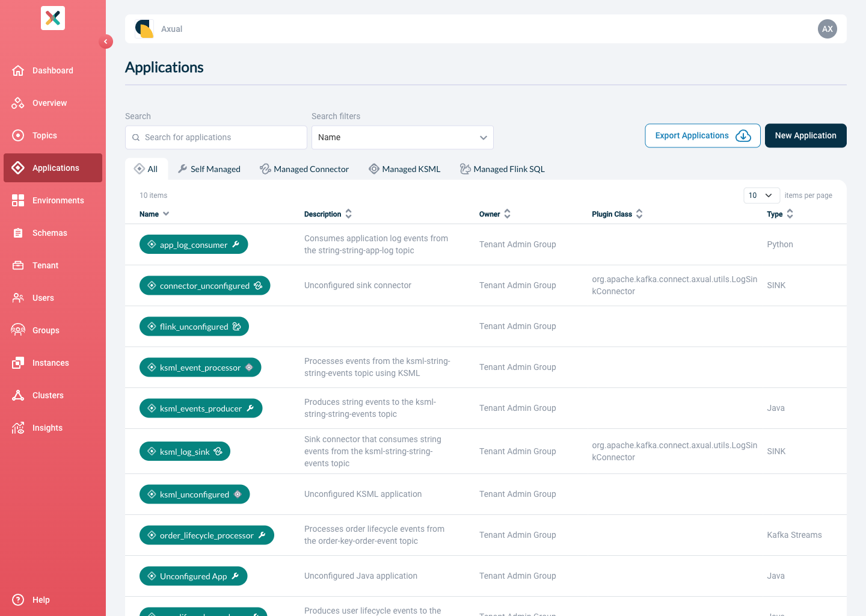Switch to Self Managed tab

click(x=209, y=169)
